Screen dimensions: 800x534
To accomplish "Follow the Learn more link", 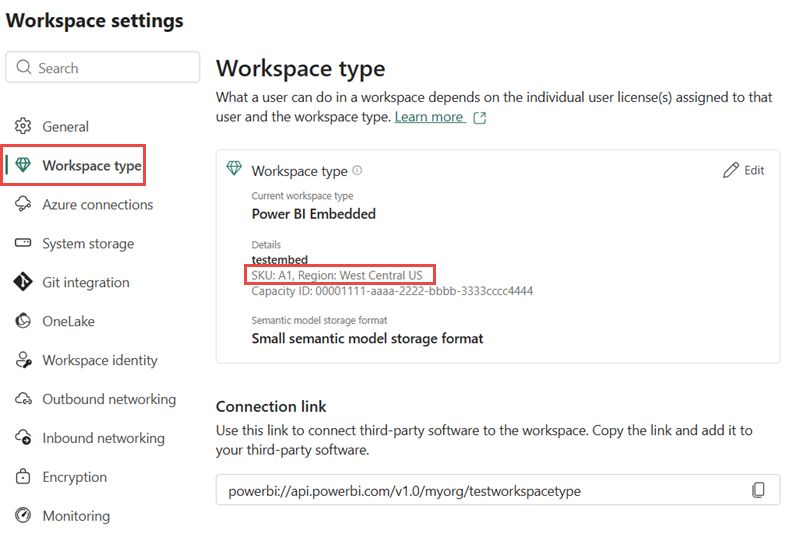I will point(429,117).
